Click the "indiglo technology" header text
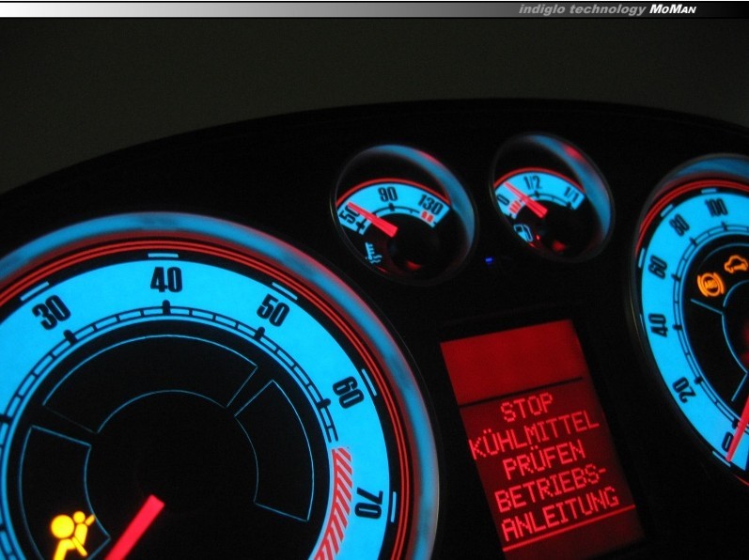Screen dimensions: 749x560 pyautogui.click(x=582, y=9)
